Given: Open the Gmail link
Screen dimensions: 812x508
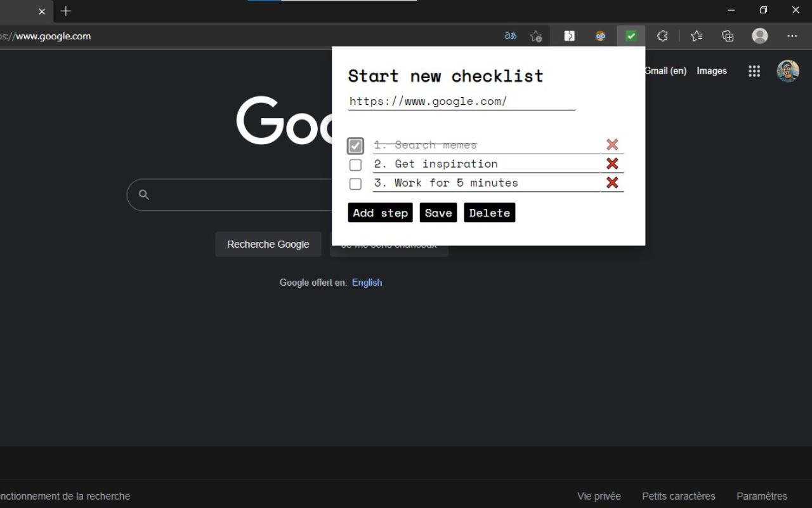Looking at the screenshot, I should click(666, 71).
